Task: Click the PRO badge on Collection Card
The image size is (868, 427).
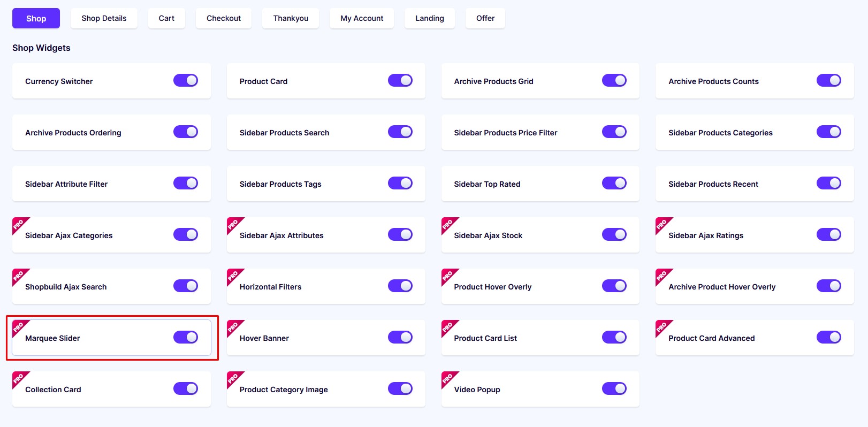Action: 19,378
